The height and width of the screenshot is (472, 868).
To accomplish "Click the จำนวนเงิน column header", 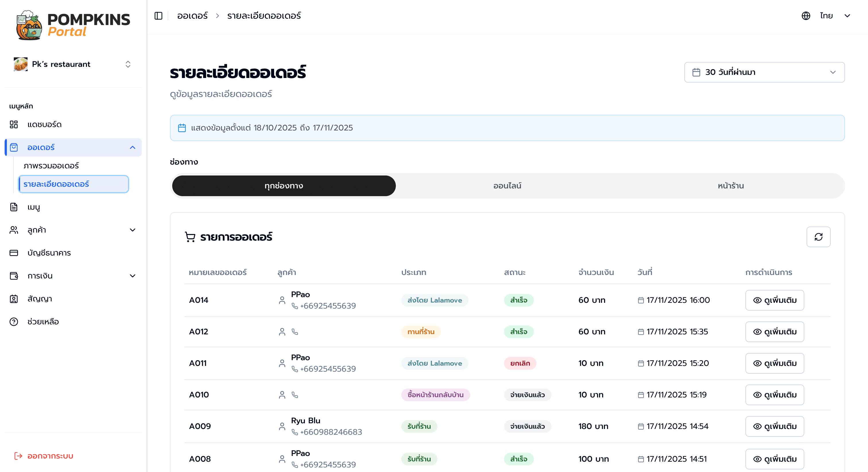I will (596, 272).
